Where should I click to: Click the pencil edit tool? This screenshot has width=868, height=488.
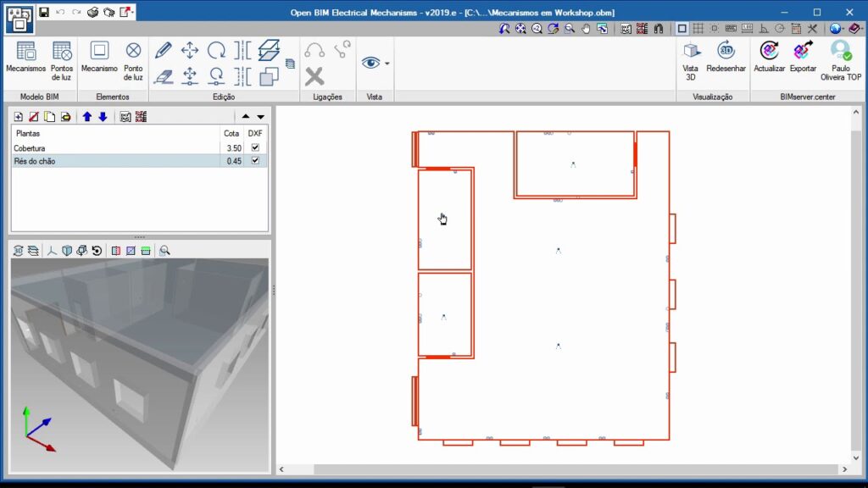(x=164, y=50)
